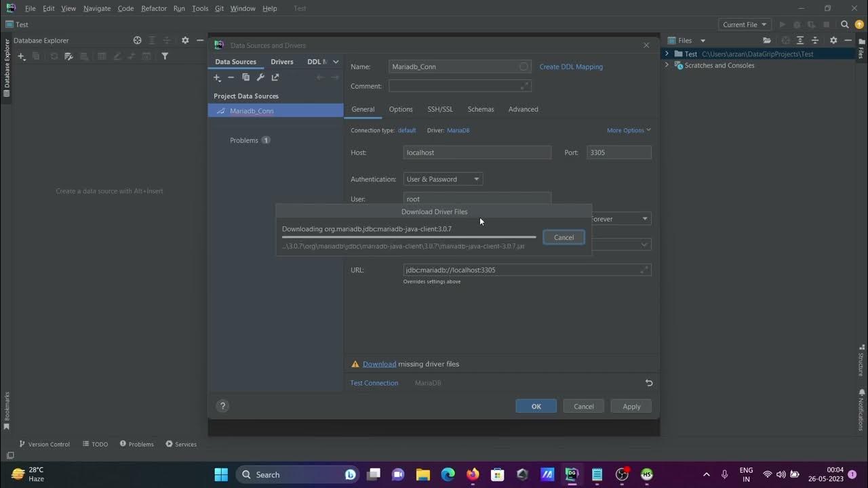Collapse all in Files panel
Image resolution: width=868 pixels, height=488 pixels.
pos(816,41)
